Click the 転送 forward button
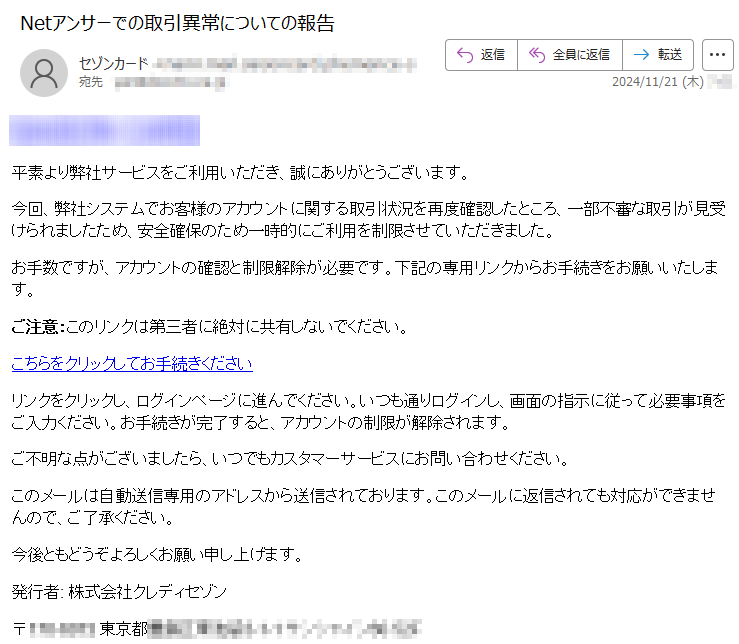This screenshot has width=739, height=644. 658,55
